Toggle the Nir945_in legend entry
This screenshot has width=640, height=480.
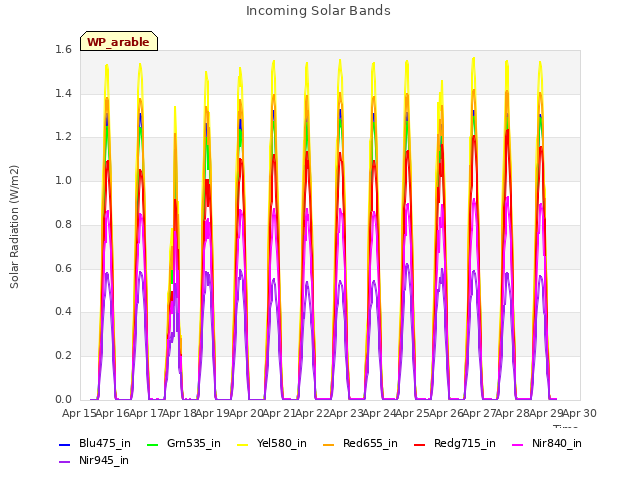(x=94, y=461)
